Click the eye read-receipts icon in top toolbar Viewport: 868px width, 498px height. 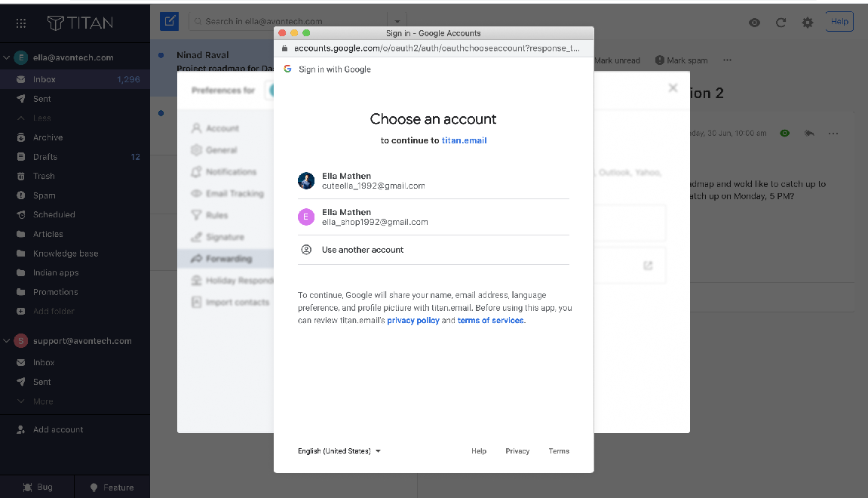coord(754,23)
